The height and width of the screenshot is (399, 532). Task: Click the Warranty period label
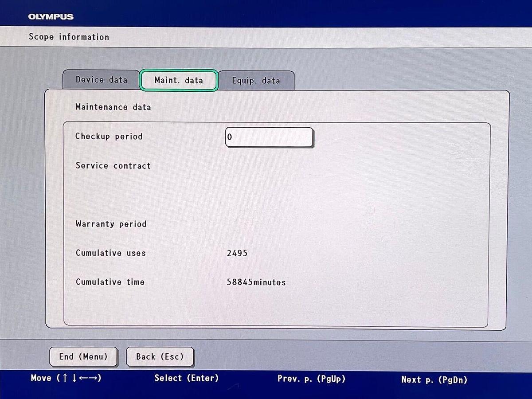pos(111,224)
